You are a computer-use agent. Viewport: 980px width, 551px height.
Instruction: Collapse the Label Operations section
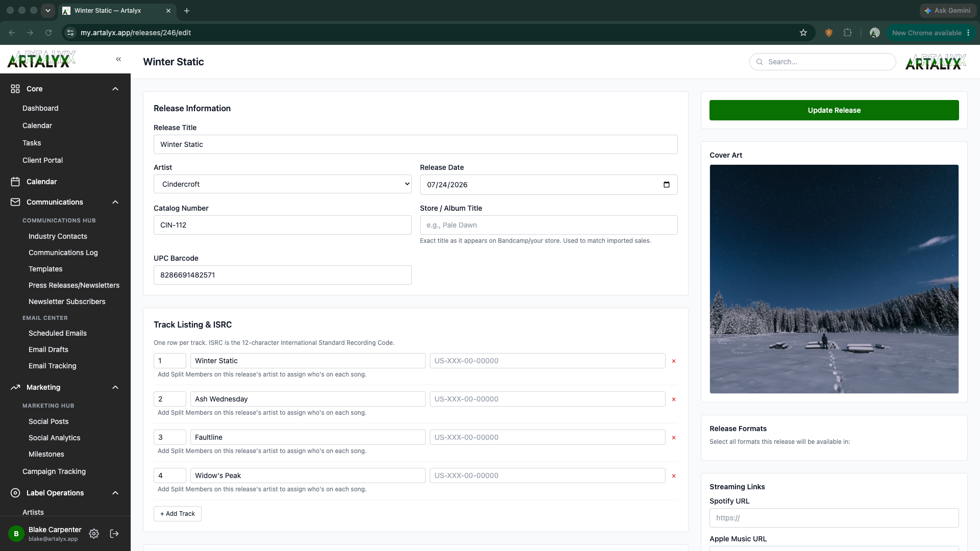coord(115,493)
